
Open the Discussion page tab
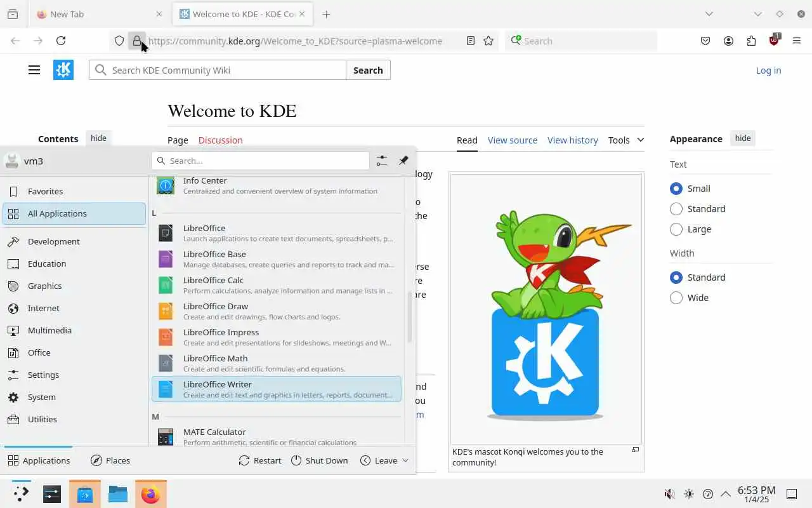tap(220, 140)
